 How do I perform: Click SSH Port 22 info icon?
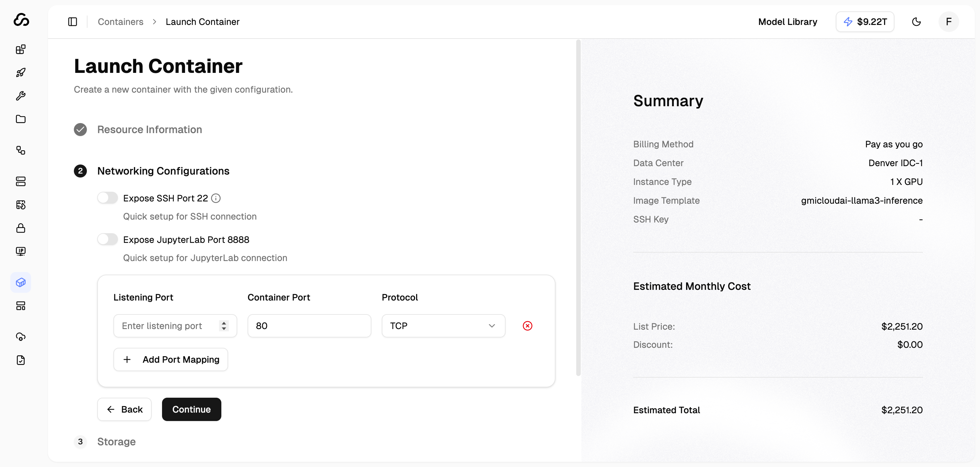click(x=216, y=198)
